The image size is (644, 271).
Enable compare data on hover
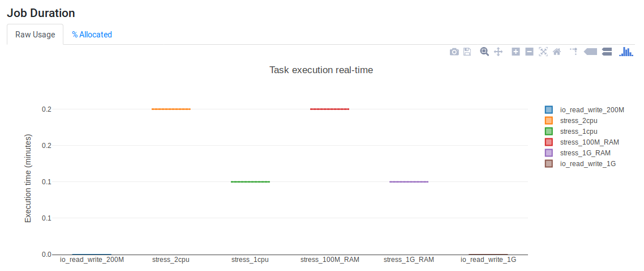[607, 52]
